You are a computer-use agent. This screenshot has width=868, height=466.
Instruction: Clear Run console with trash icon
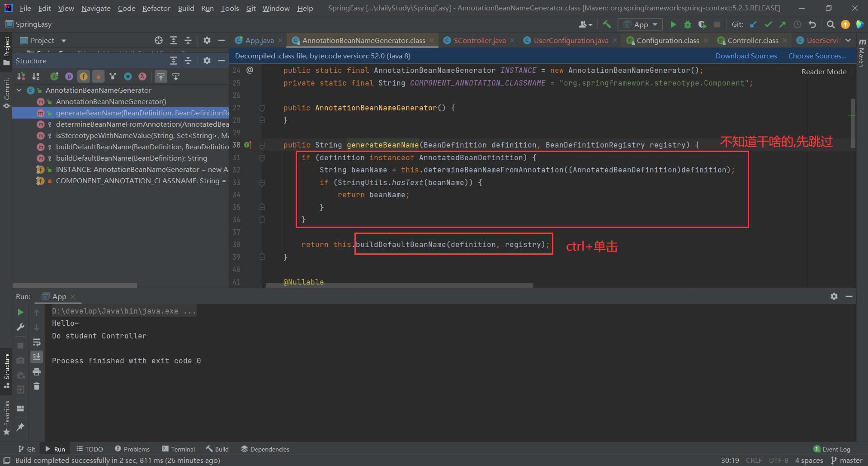(x=37, y=386)
